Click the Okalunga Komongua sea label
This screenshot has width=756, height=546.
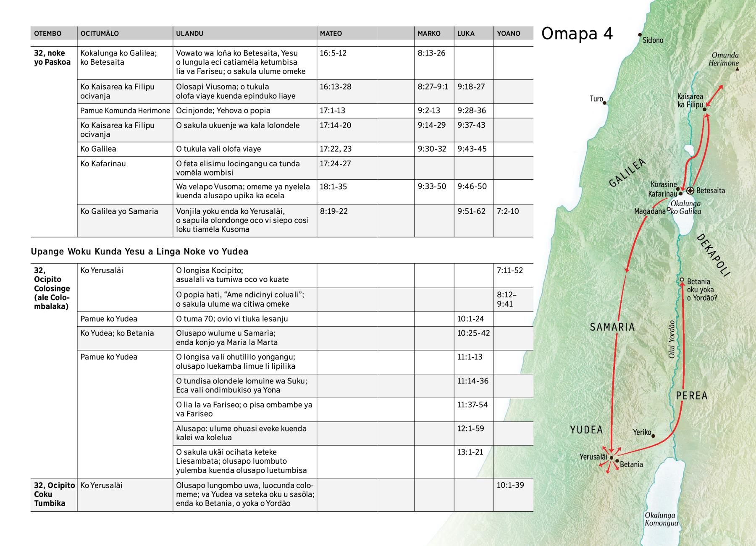coord(661,519)
